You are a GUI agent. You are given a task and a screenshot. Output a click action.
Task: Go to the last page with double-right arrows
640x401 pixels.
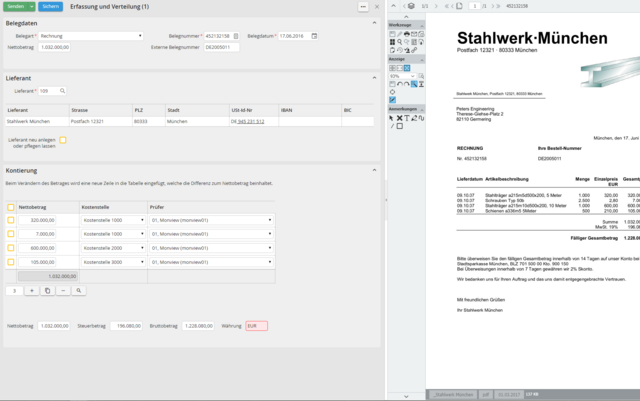pos(498,6)
